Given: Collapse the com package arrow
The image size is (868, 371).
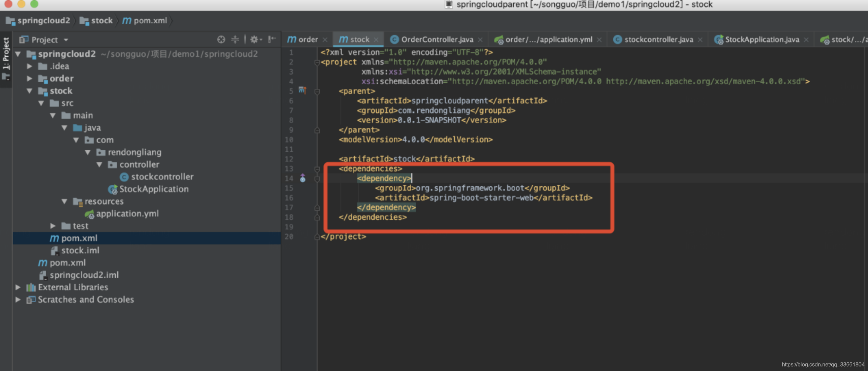Looking at the screenshot, I should [76, 140].
